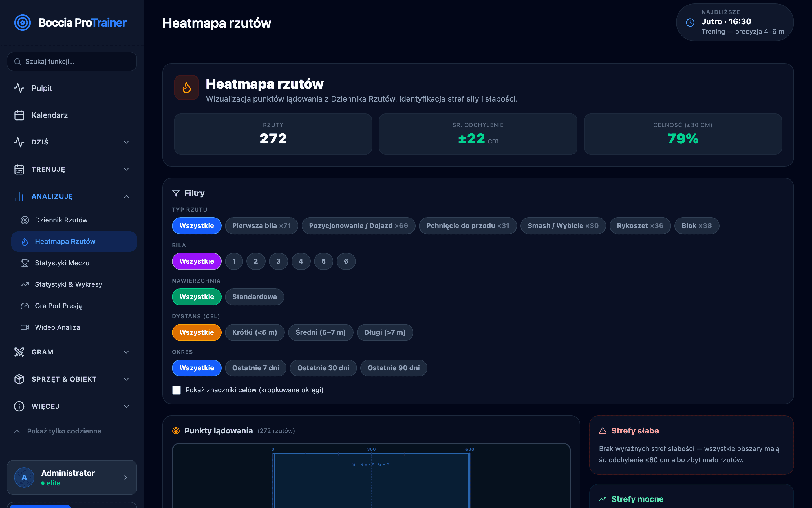Viewport: 812px width, 508px height.
Task: Click the orange Wszystkie distance pill
Action: click(x=197, y=333)
